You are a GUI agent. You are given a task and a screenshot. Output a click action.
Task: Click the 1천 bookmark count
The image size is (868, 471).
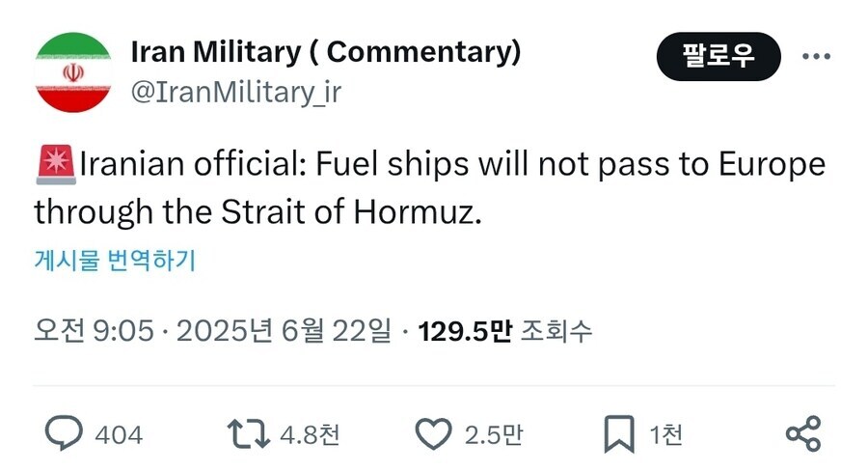[665, 434]
